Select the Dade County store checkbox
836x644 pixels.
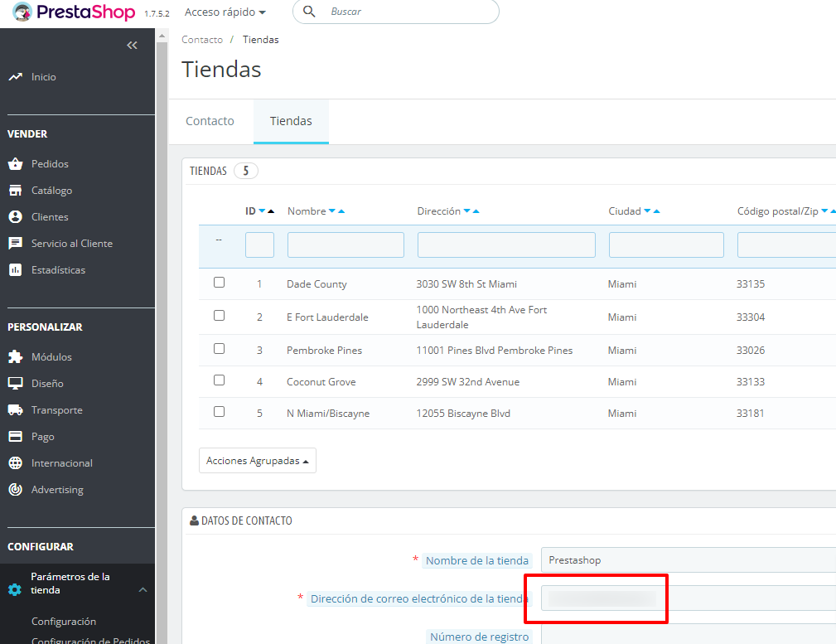pos(219,283)
